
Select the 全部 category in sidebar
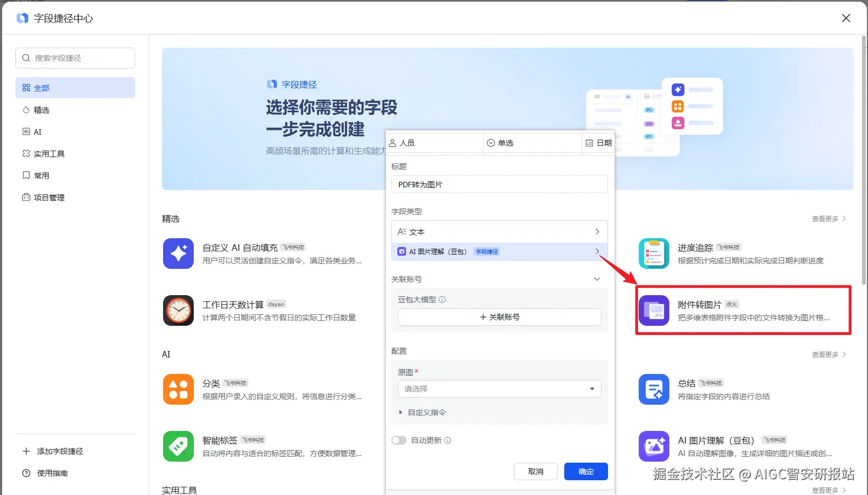coord(75,88)
